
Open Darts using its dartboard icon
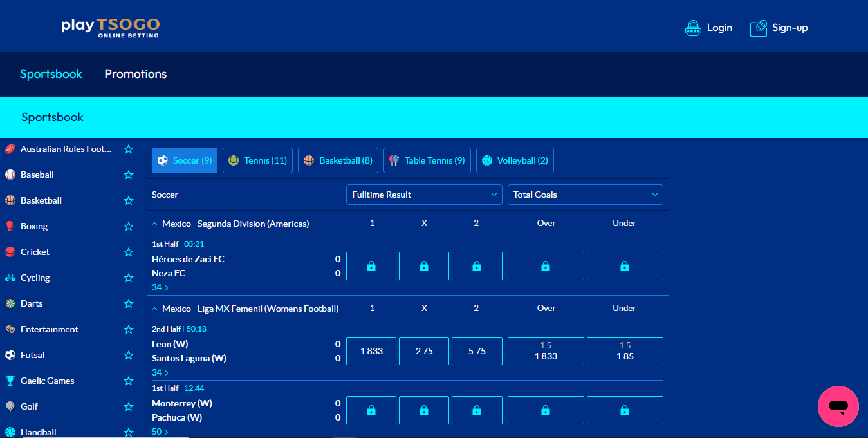12,303
